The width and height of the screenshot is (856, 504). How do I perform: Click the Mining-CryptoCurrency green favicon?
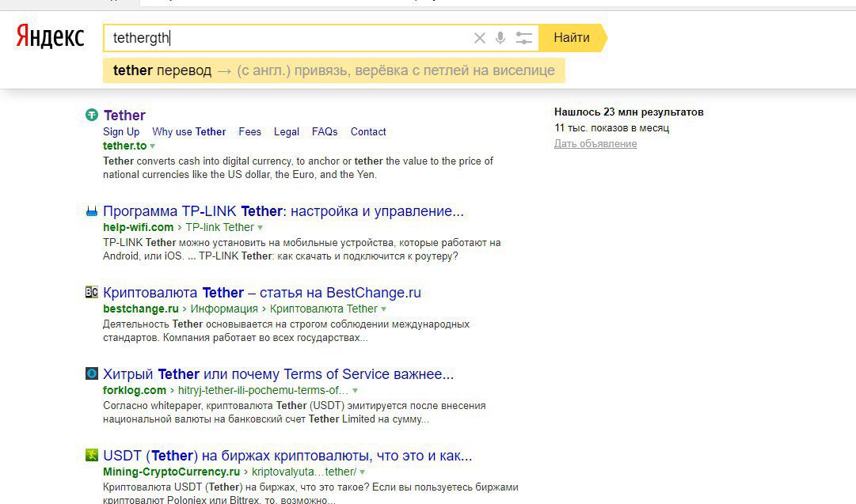(92, 455)
